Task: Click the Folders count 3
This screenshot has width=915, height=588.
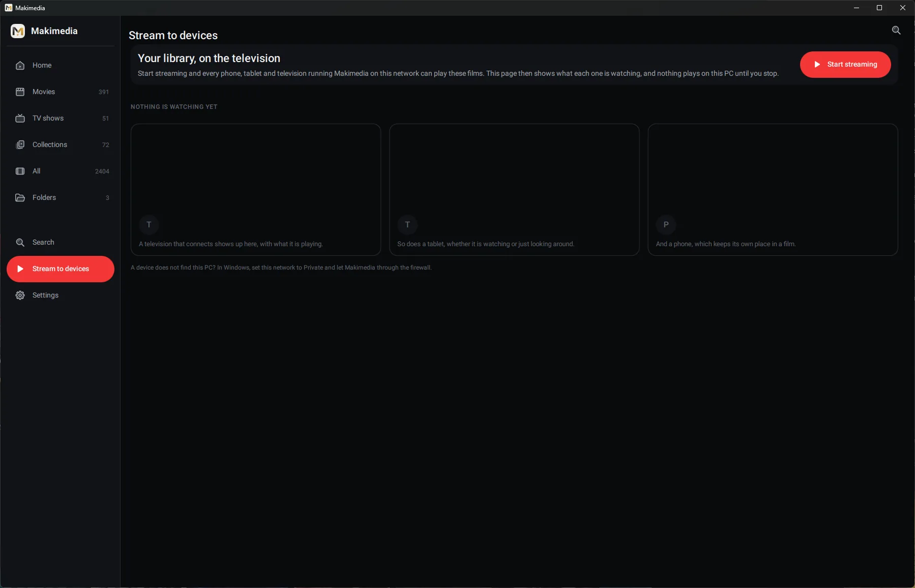Action: 107,198
